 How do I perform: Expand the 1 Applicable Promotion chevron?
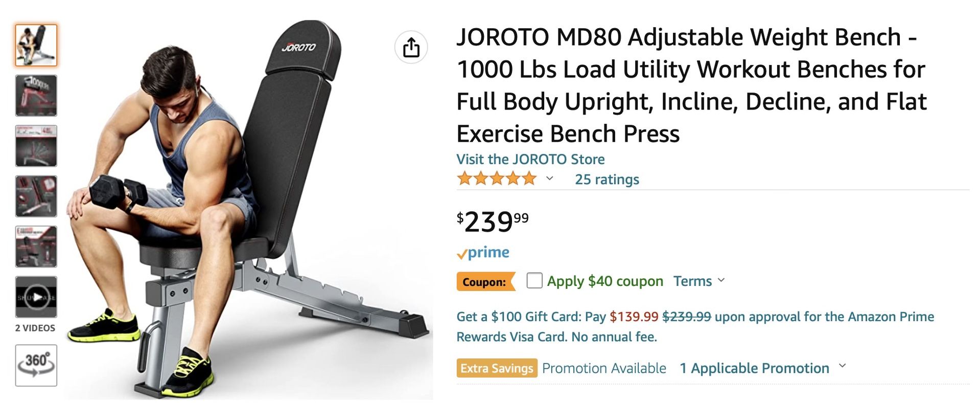point(843,366)
